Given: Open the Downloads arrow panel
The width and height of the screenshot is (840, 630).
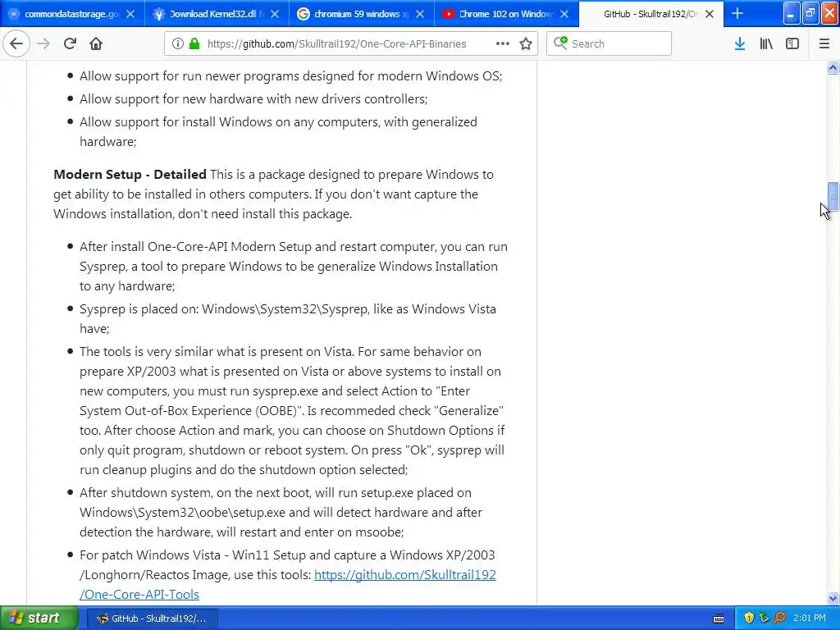Looking at the screenshot, I should pos(740,43).
